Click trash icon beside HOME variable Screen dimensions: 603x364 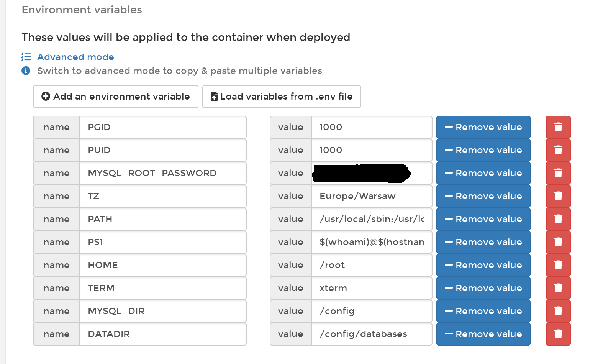click(x=558, y=265)
